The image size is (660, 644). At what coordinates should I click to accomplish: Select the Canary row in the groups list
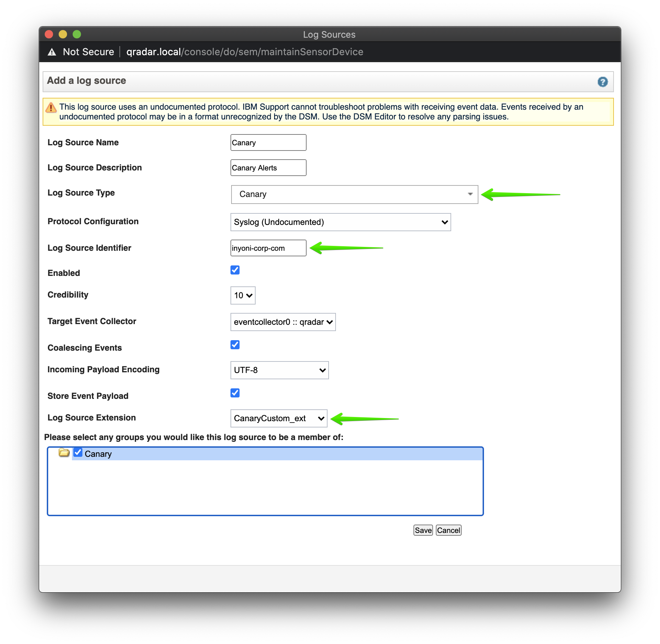(277, 454)
